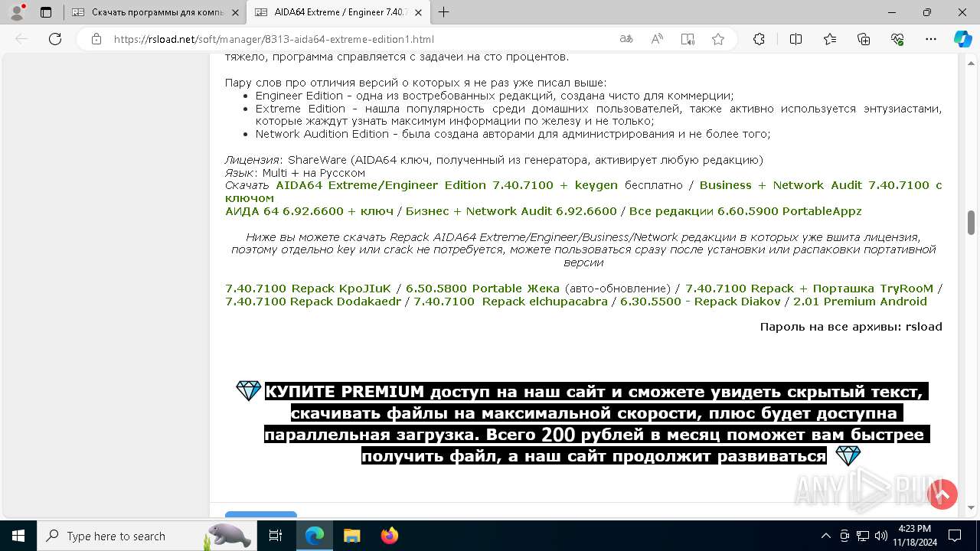Show hidden system tray icons chevron

click(825, 536)
